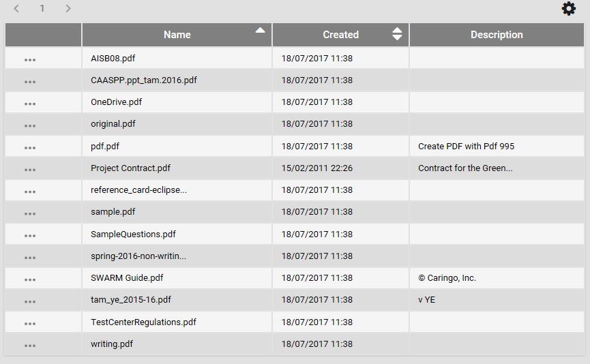
Task: Open three-dot menu for Project Contract.pdf
Action: coord(30,170)
